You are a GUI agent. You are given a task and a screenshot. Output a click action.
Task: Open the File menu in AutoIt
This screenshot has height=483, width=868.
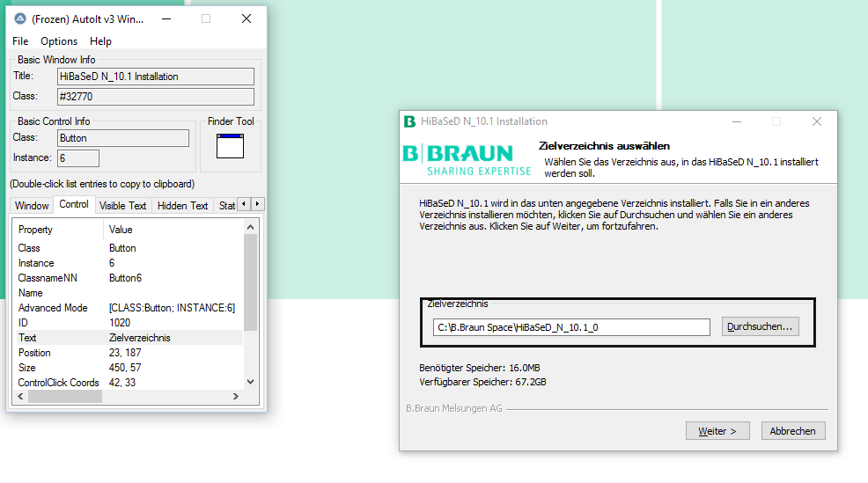pyautogui.click(x=20, y=41)
